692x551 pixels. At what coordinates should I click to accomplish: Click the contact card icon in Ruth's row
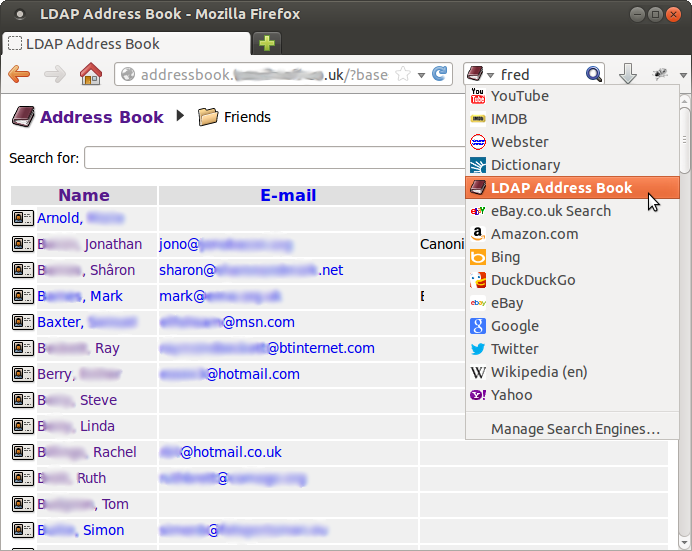point(23,478)
